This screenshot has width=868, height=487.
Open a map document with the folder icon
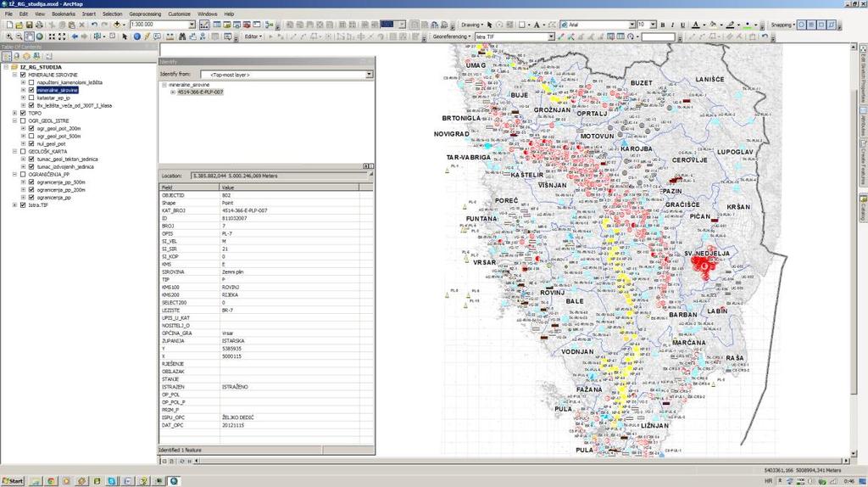pos(19,25)
